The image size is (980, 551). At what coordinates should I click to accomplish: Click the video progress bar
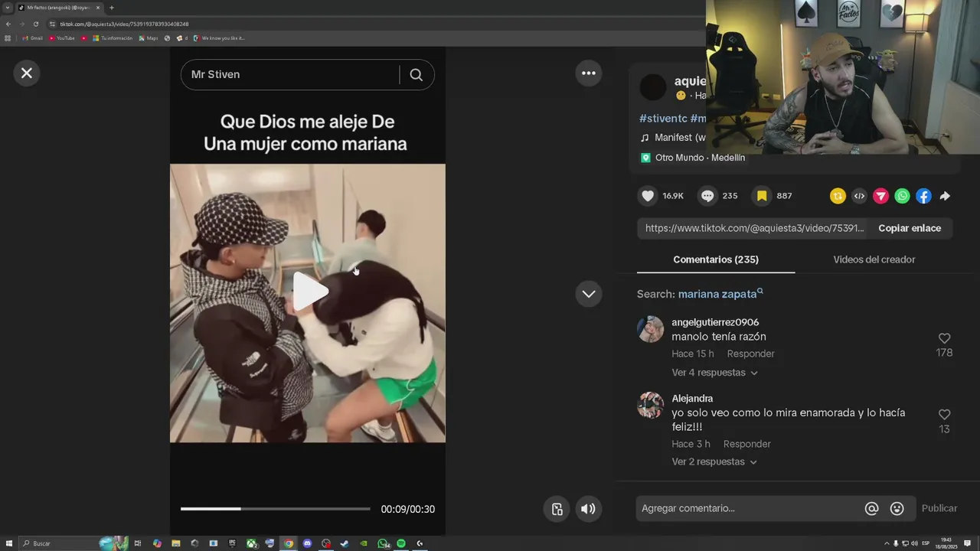pos(275,509)
